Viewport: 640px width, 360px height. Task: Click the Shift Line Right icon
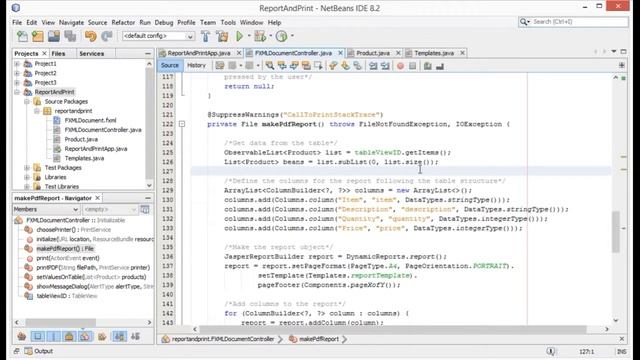point(385,66)
